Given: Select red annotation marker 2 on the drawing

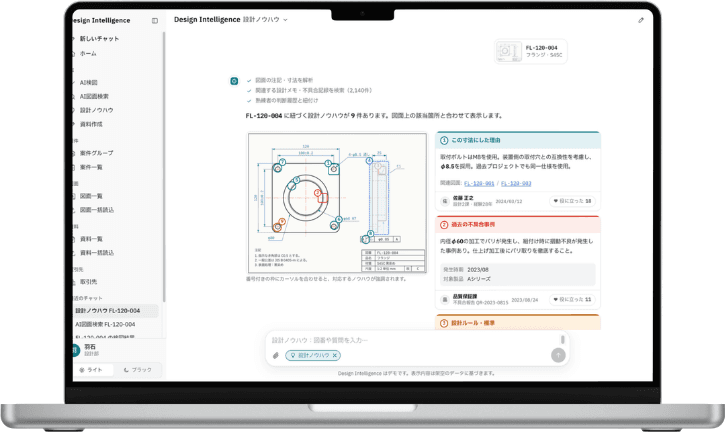Looking at the screenshot, I should tap(318, 193).
